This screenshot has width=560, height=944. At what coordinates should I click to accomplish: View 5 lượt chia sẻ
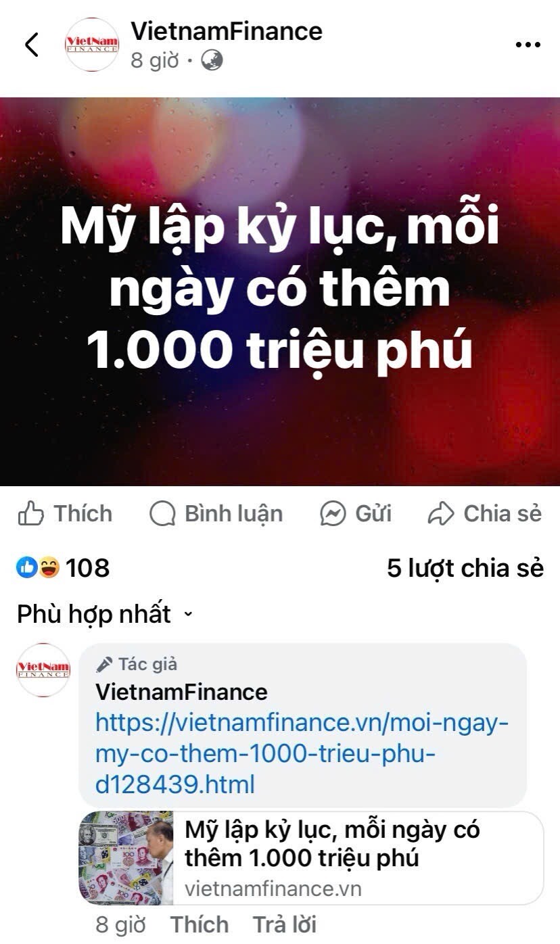click(x=465, y=568)
